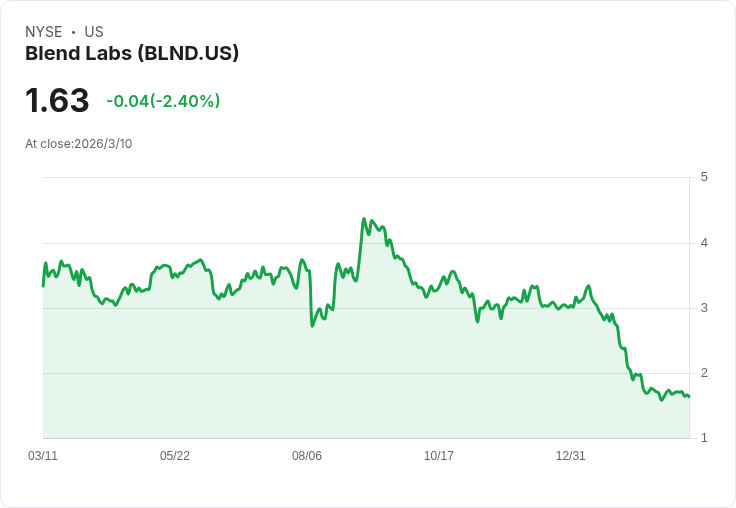Click the highest peak of the price line
Viewport: 736px width, 508px height.
click(364, 219)
